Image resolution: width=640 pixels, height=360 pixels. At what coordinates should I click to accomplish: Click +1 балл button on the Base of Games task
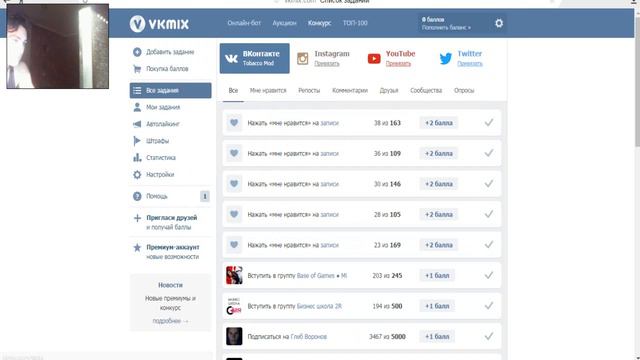tap(437, 276)
